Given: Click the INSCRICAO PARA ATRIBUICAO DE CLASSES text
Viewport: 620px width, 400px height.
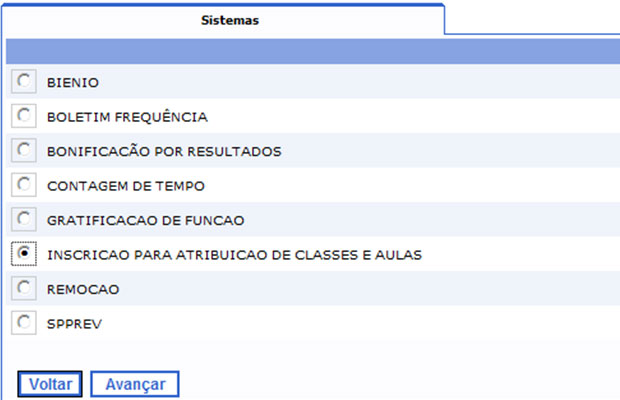Looking at the screenshot, I should coord(234,255).
